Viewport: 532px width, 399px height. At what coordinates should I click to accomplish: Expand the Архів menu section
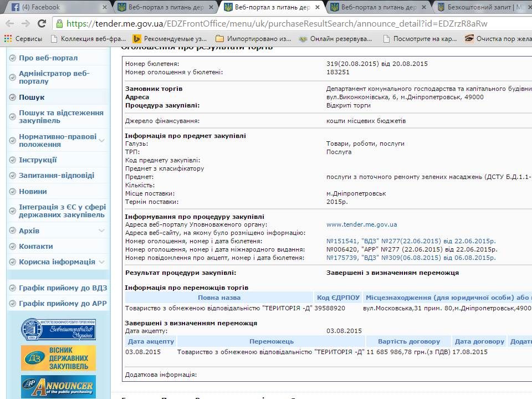(101, 231)
